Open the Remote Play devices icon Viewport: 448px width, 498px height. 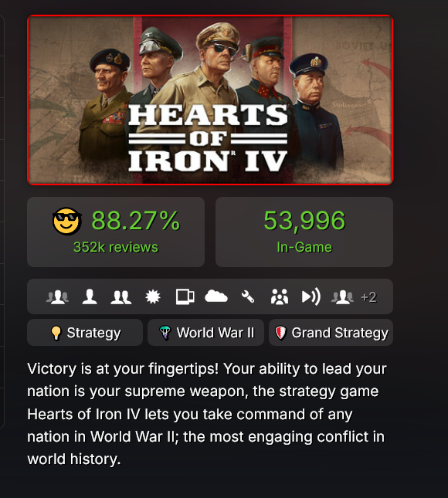(185, 297)
